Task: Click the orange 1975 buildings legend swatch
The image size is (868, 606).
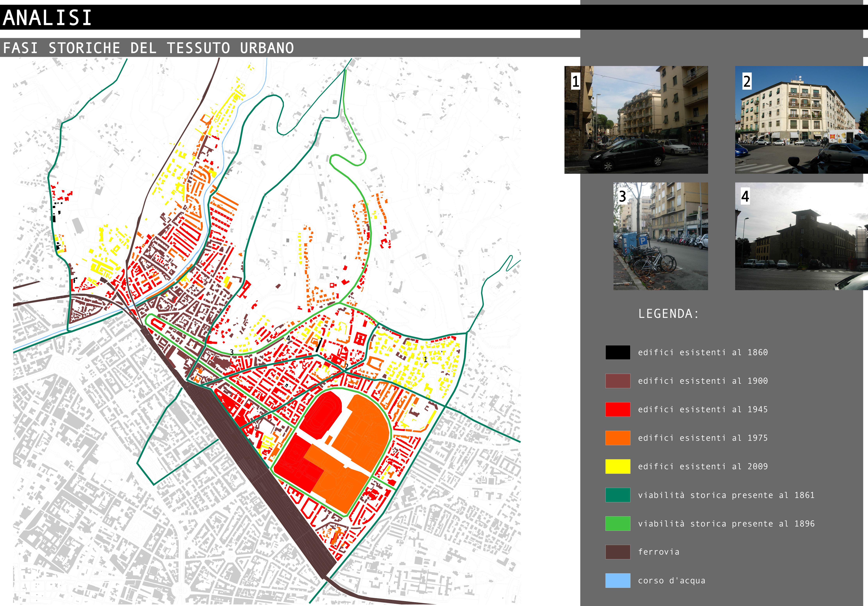Action: (617, 438)
